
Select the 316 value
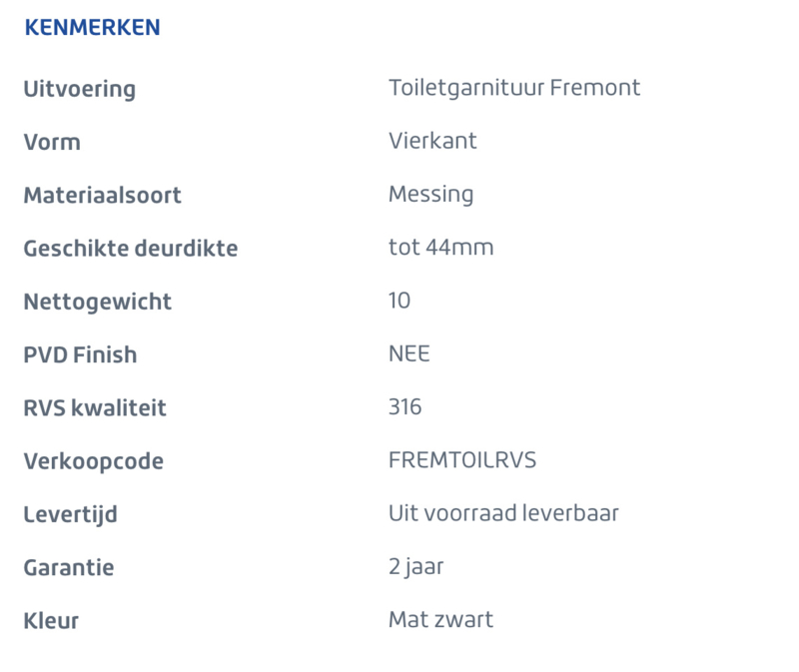pyautogui.click(x=405, y=407)
